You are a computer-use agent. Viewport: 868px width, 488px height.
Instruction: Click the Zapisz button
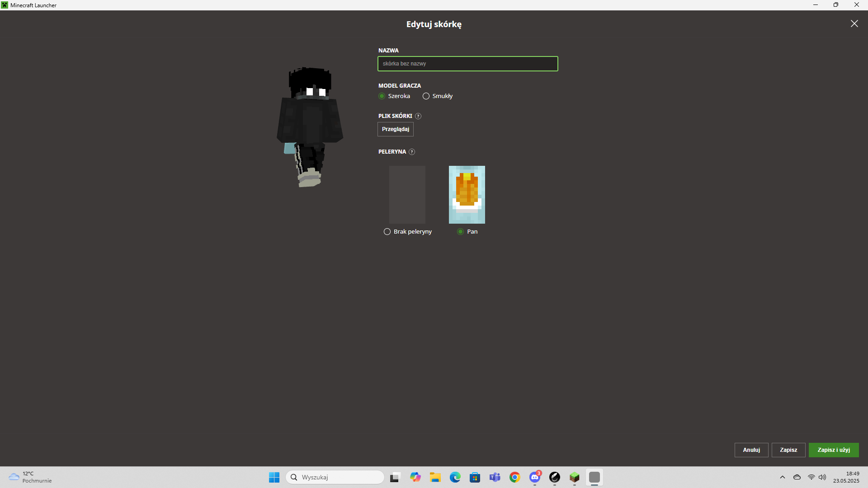click(788, 450)
